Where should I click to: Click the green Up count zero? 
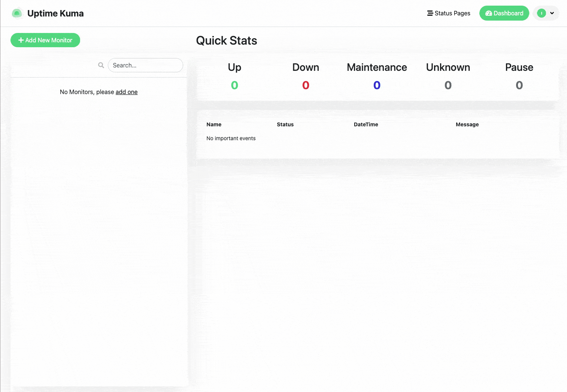pyautogui.click(x=234, y=85)
